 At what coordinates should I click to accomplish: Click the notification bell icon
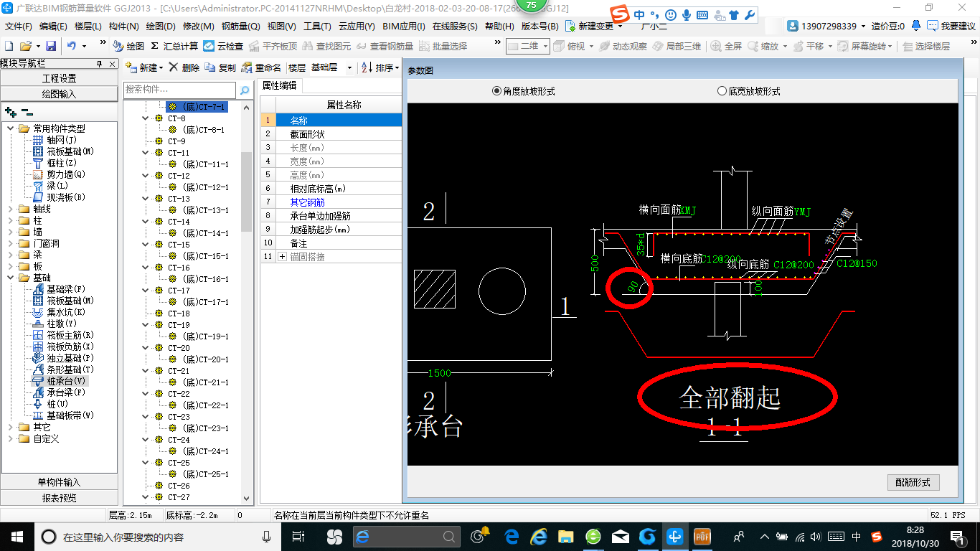click(915, 26)
